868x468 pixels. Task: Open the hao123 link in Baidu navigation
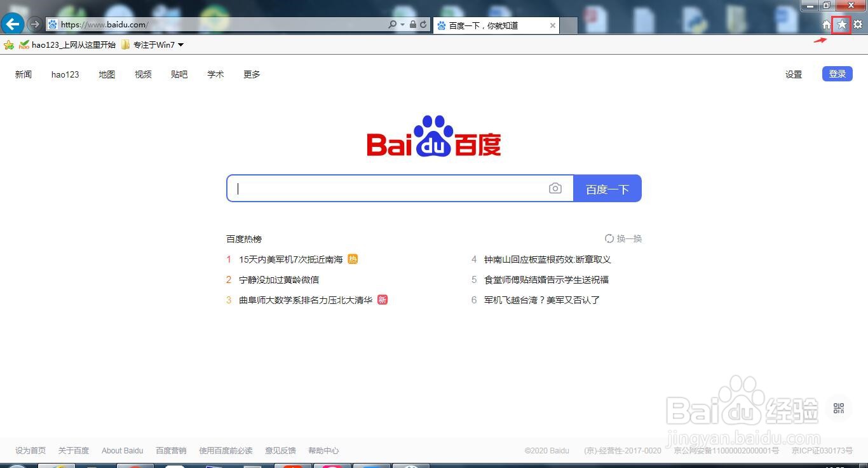[65, 74]
